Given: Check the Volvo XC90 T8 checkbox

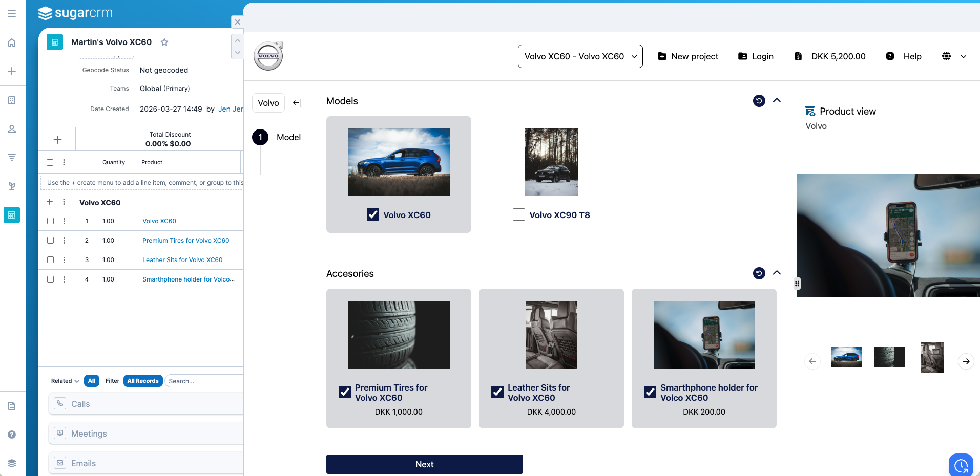Looking at the screenshot, I should [x=519, y=214].
